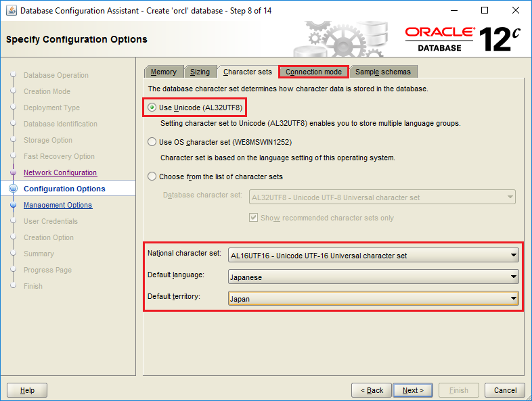Click the Database Operation step label
532x401 pixels.
pos(56,75)
